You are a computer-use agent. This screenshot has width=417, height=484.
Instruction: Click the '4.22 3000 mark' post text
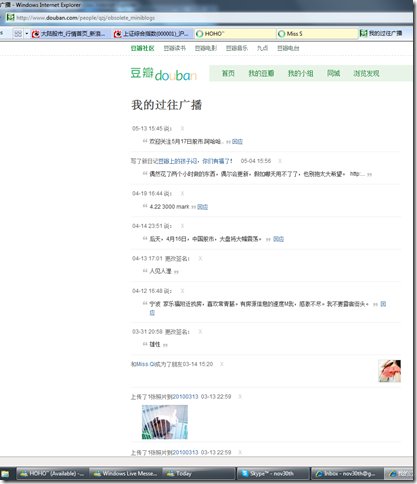coord(169,207)
